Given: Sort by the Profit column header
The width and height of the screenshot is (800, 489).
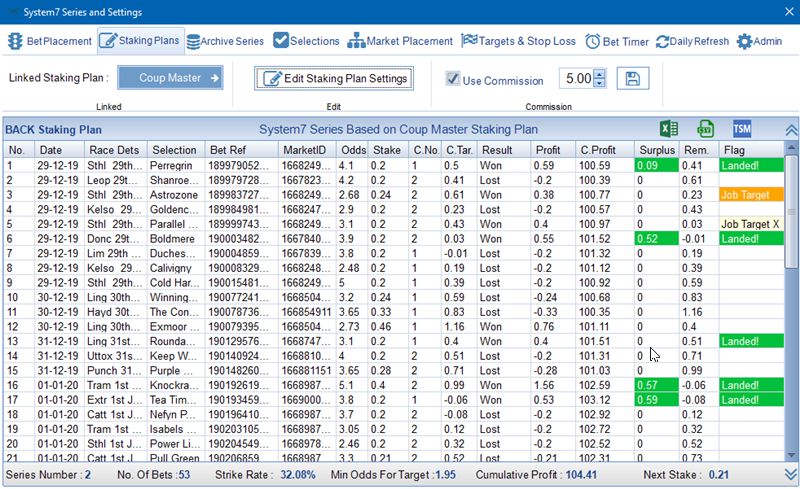Looking at the screenshot, I should tap(552, 150).
